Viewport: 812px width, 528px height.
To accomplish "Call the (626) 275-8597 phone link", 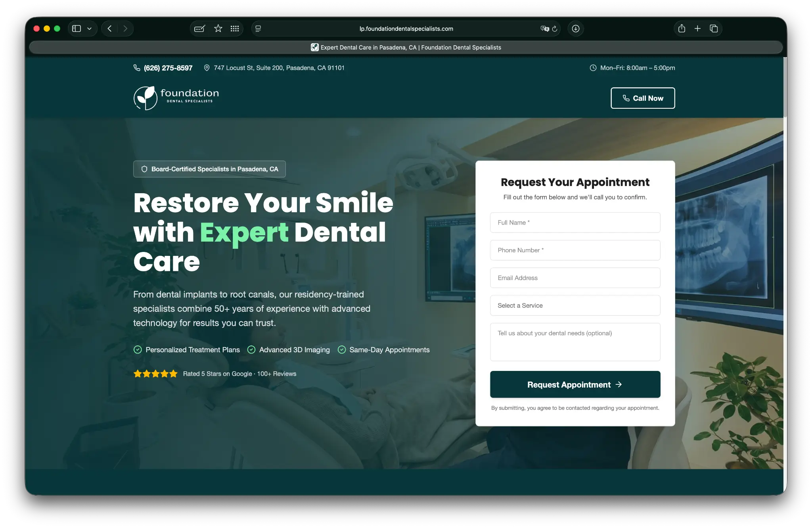I will (x=168, y=68).
